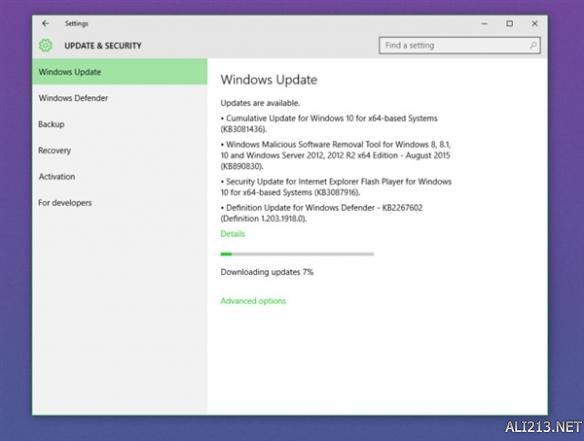Click the Find a setting field
The width and height of the screenshot is (584, 441).
point(460,45)
